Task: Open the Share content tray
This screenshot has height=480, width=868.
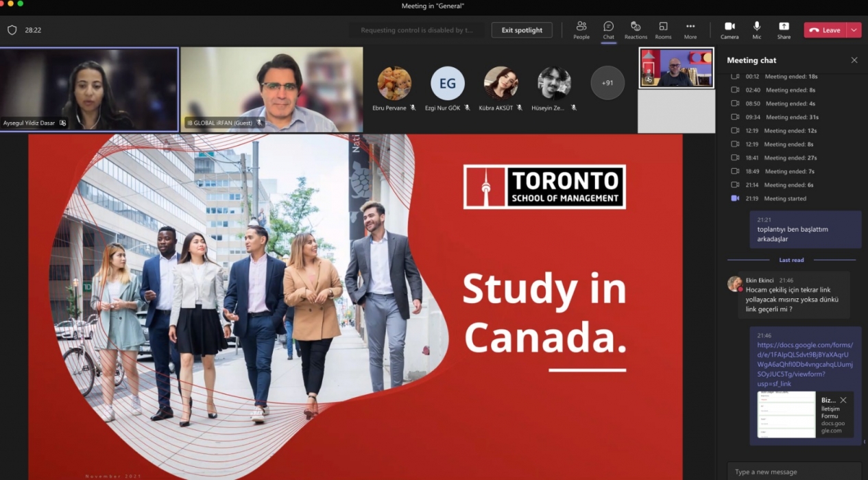Action: (x=784, y=30)
